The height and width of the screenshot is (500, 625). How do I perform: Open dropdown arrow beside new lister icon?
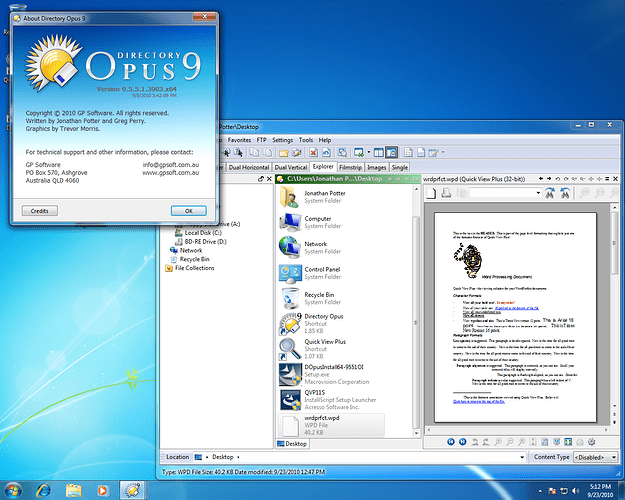368,152
